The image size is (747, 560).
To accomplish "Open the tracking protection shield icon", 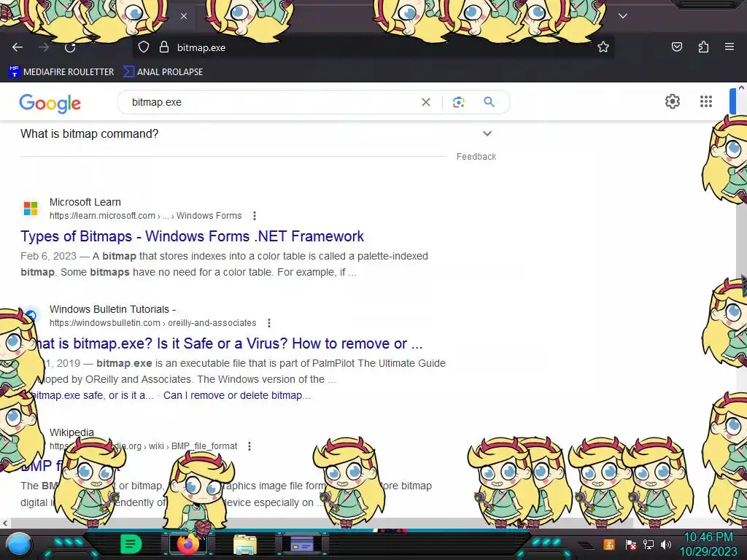I will (x=144, y=47).
